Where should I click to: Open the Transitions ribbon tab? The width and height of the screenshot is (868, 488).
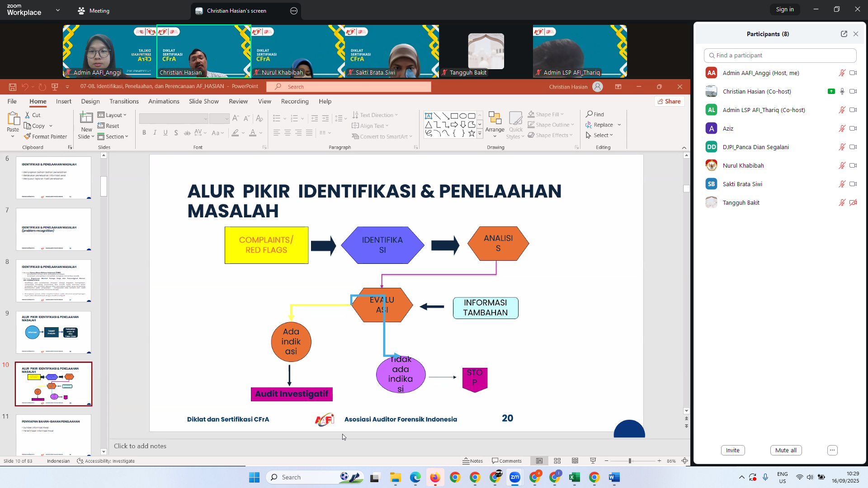pos(124,101)
